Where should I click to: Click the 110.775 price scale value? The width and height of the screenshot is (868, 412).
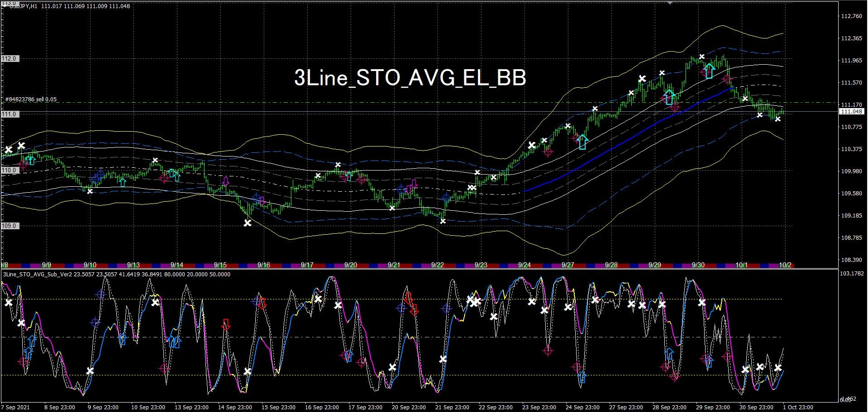(x=851, y=127)
